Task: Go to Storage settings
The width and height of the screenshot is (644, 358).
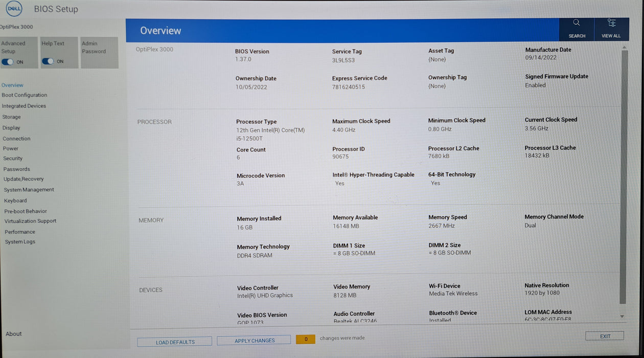Action: point(11,117)
